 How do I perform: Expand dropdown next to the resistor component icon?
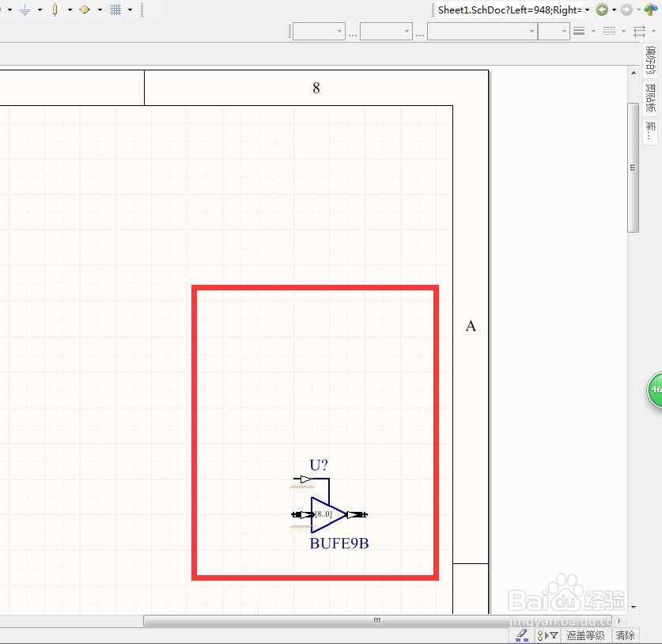click(70, 9)
